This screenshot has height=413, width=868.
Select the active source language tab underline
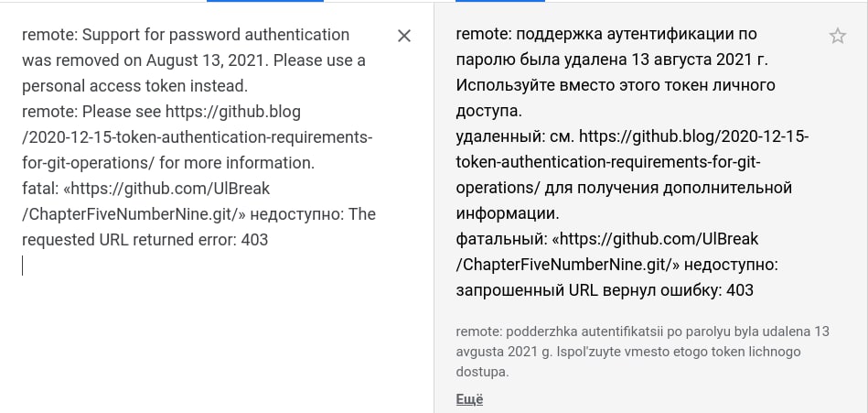[x=265, y=1]
